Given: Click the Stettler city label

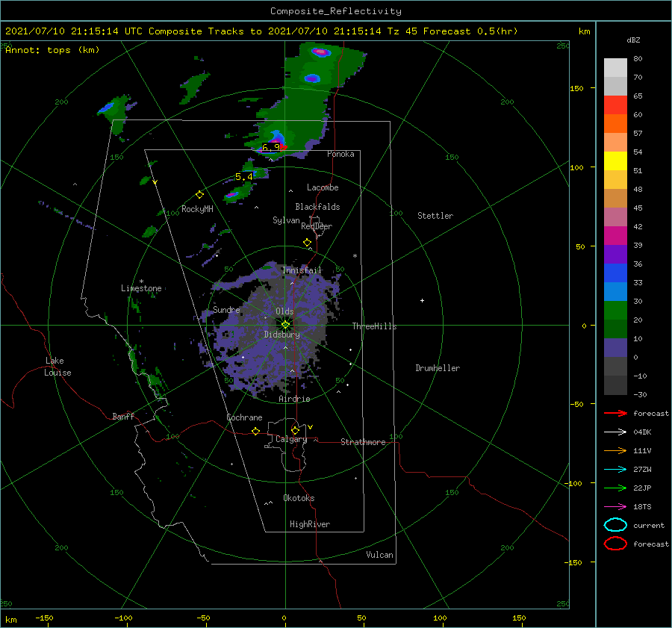Looking at the screenshot, I should pos(435,216).
